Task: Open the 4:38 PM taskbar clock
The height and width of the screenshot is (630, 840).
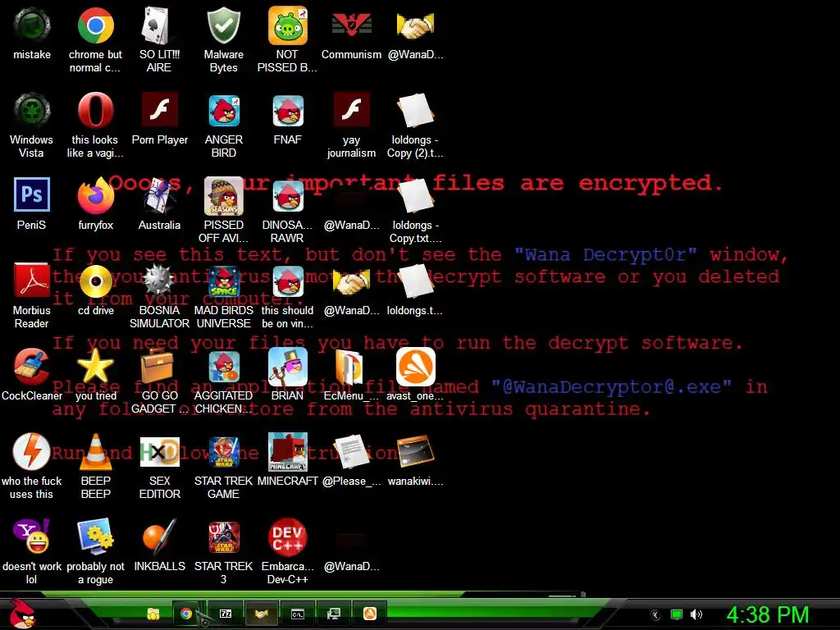Action: point(767,614)
